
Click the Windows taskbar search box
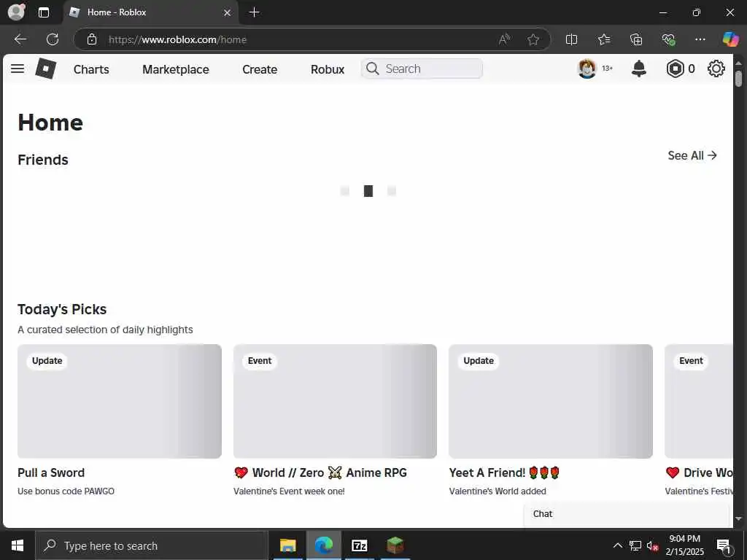pyautogui.click(x=152, y=545)
